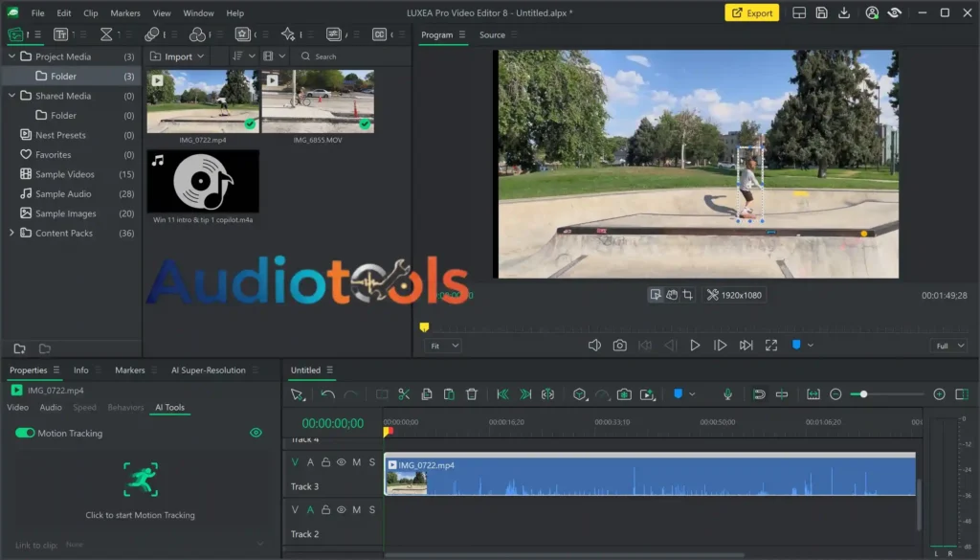Viewport: 980px width, 560px height.
Task: Expand the Content Packs tree node
Action: (11, 233)
